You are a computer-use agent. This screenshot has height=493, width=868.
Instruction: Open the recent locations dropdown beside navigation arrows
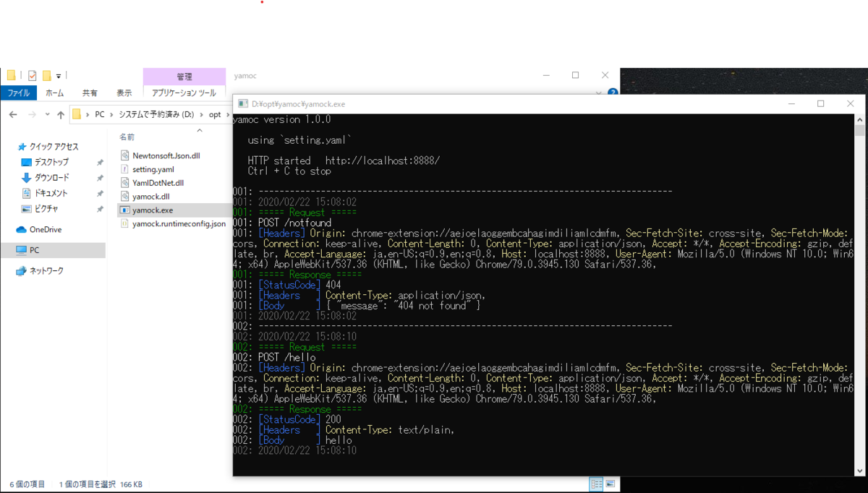46,114
